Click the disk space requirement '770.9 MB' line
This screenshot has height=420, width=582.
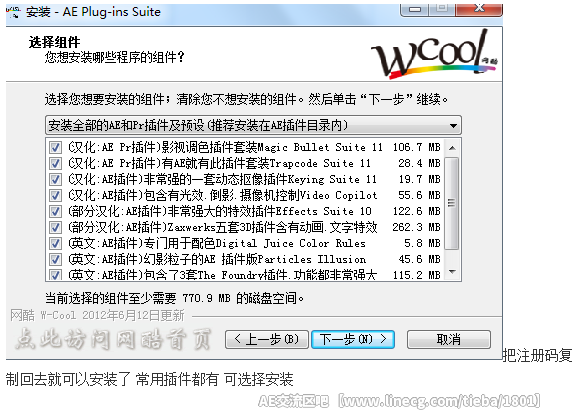point(174,298)
